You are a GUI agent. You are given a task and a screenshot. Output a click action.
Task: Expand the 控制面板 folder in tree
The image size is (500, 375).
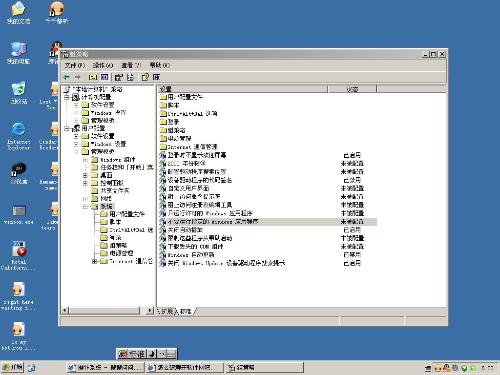tap(85, 183)
